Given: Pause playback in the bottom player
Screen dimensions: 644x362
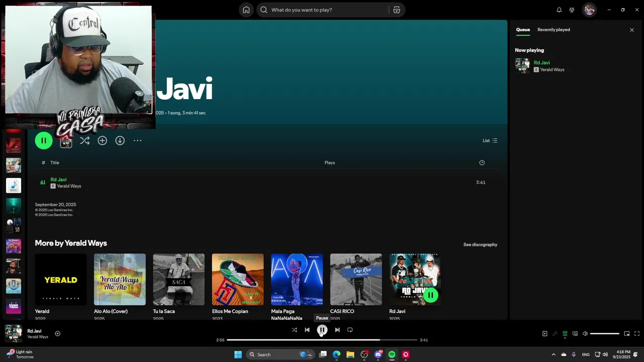Looking at the screenshot, I should click(322, 330).
